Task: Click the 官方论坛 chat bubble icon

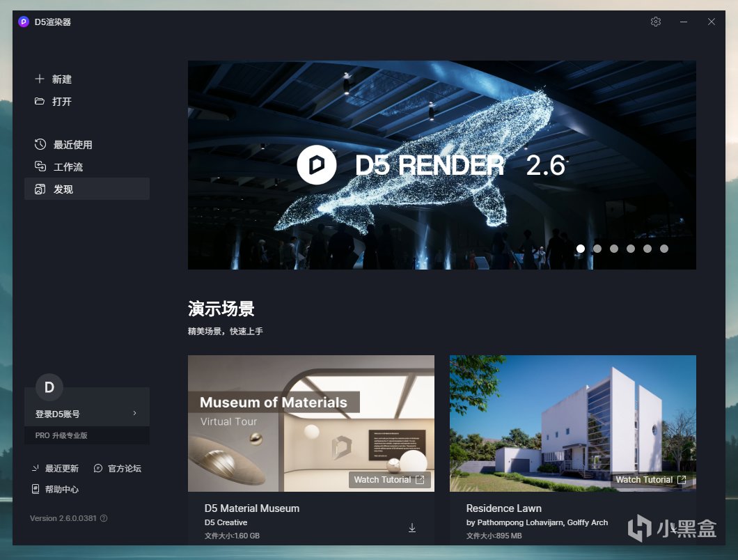Action: point(98,468)
